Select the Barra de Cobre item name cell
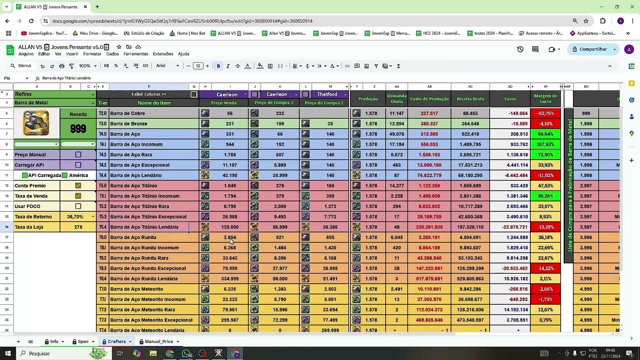 click(x=154, y=113)
